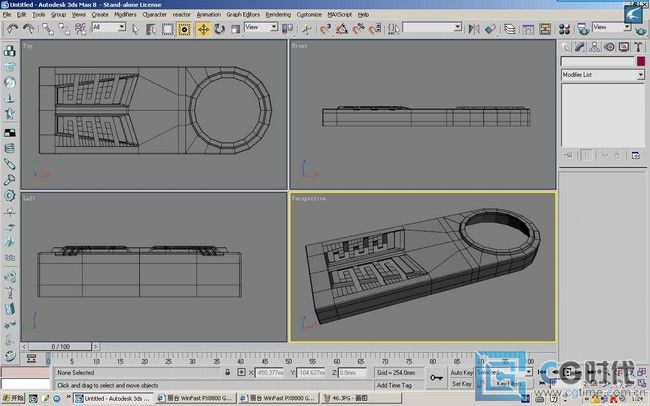Screen dimensions: 650x406
Task: Switch to the Display command panel tab
Action: point(624,47)
